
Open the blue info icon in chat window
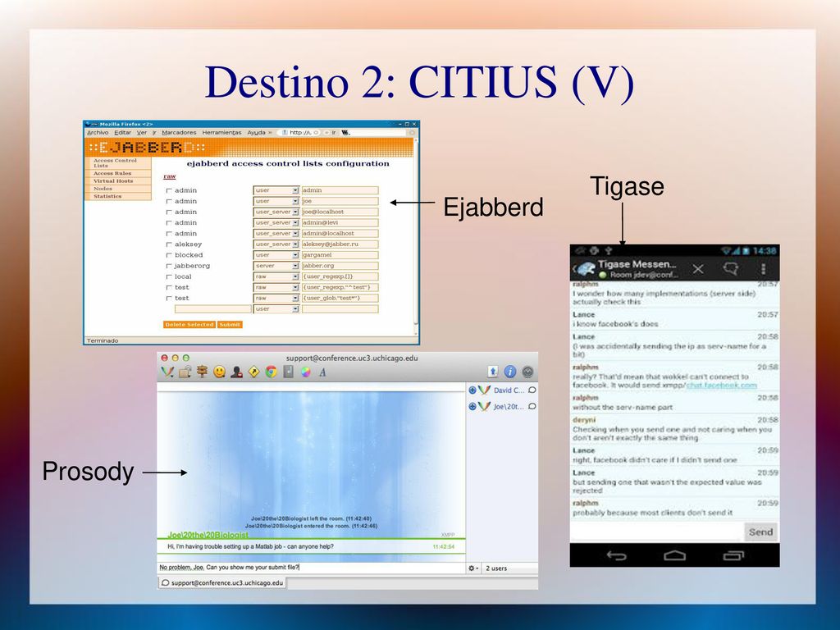(x=510, y=372)
